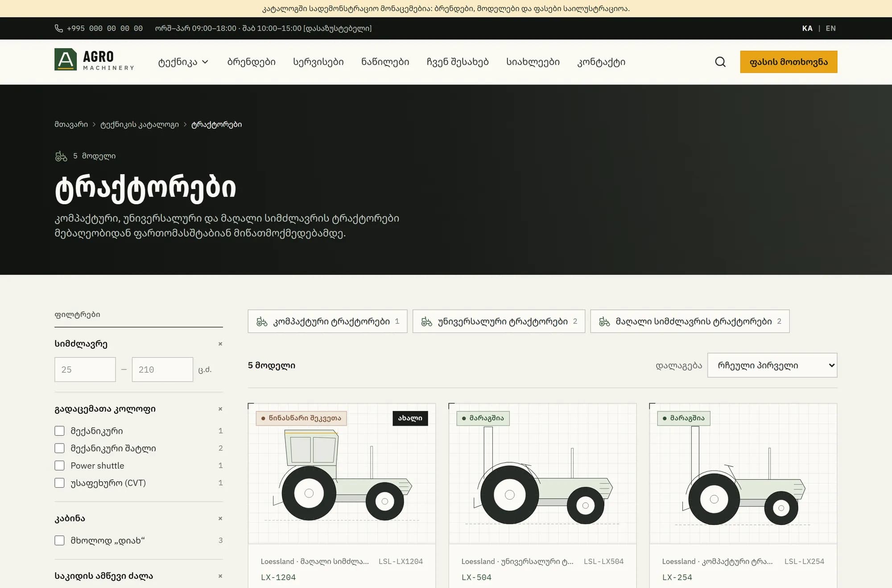Screen dimensions: 892x588
Task: Check the უსაფეხურო (CVT) option
Action: 59,483
